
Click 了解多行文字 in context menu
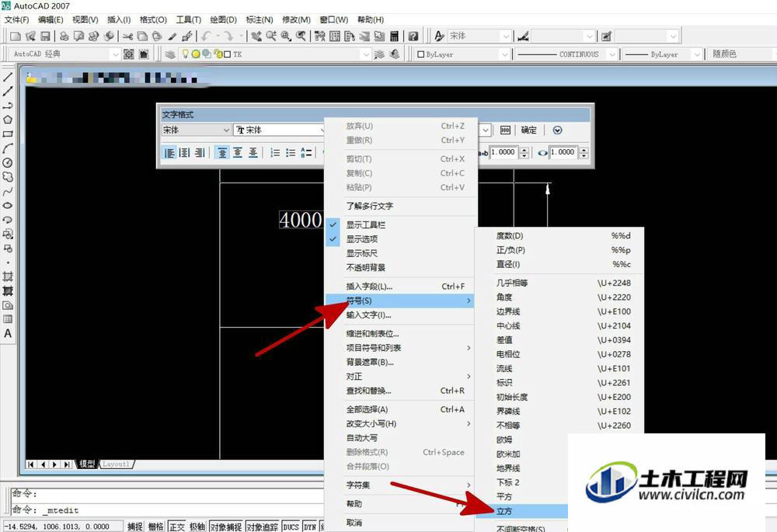point(400,206)
